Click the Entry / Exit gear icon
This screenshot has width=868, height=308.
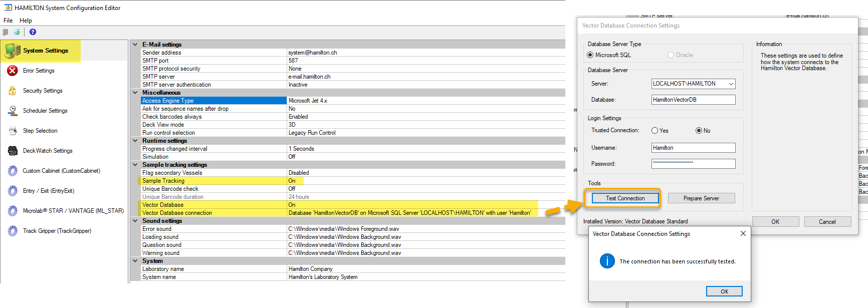click(13, 191)
